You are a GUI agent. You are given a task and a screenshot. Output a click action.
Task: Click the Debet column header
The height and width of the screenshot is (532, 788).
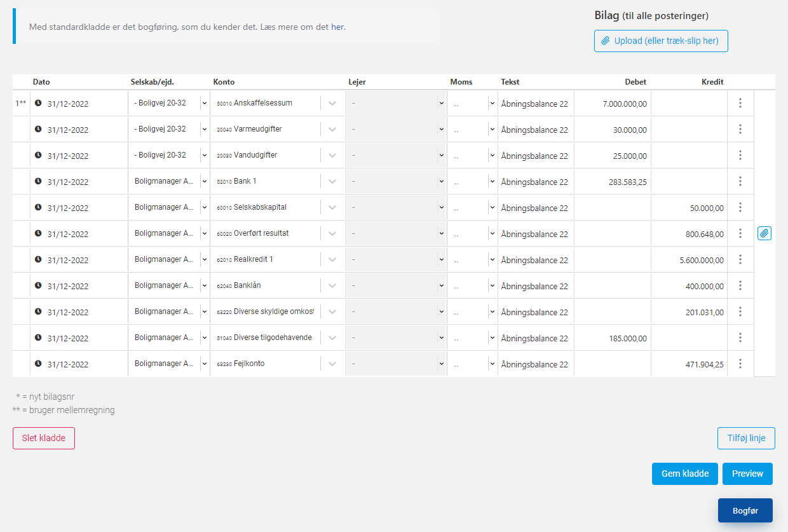(635, 82)
